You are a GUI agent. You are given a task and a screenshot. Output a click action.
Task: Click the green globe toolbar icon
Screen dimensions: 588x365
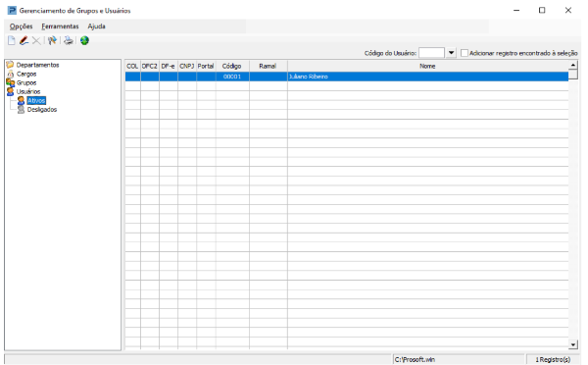pos(84,40)
